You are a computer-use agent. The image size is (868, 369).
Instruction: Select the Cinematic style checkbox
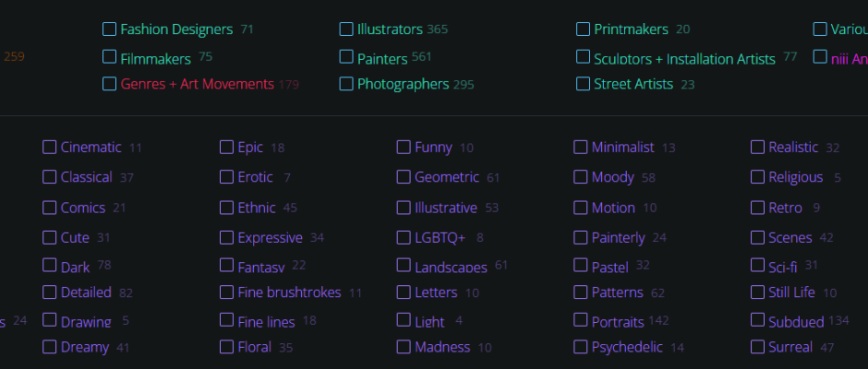pyautogui.click(x=49, y=148)
